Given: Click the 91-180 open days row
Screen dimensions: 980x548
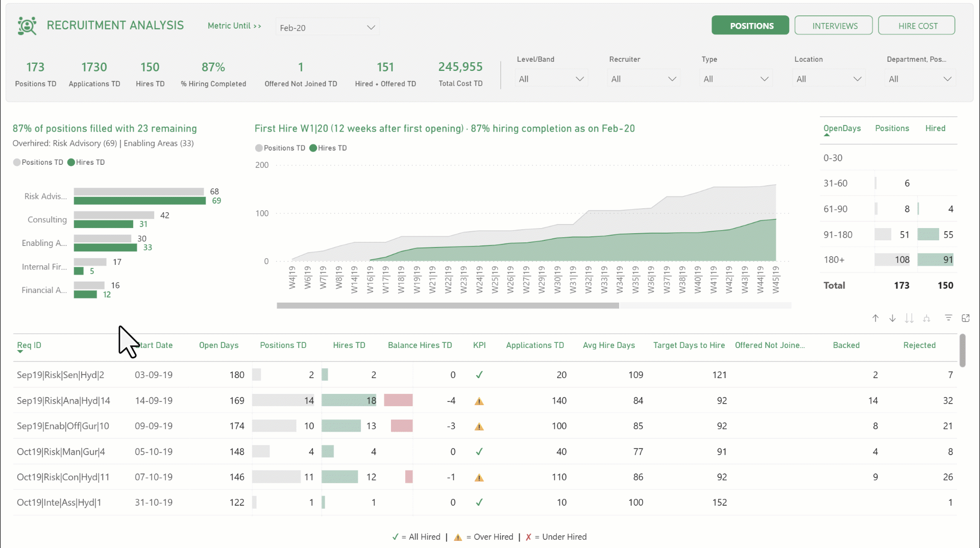Looking at the screenshot, I should click(x=888, y=235).
